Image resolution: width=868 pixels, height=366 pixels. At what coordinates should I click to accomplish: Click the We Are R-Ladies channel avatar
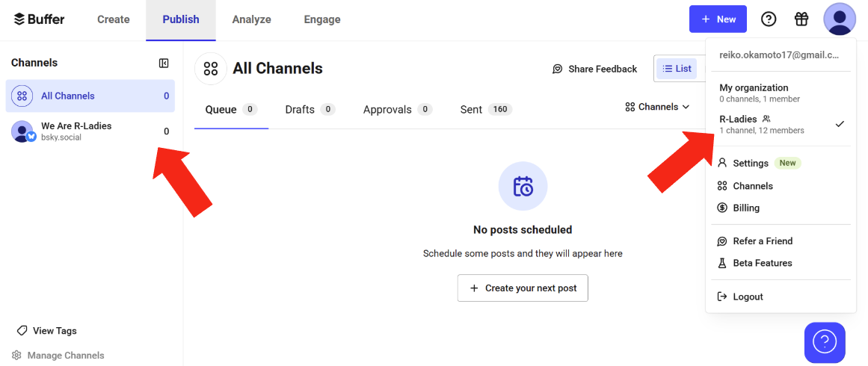(22, 131)
